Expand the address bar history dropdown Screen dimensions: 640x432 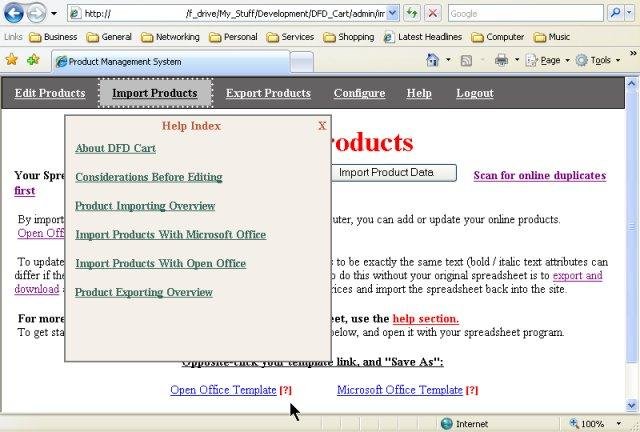[x=392, y=13]
